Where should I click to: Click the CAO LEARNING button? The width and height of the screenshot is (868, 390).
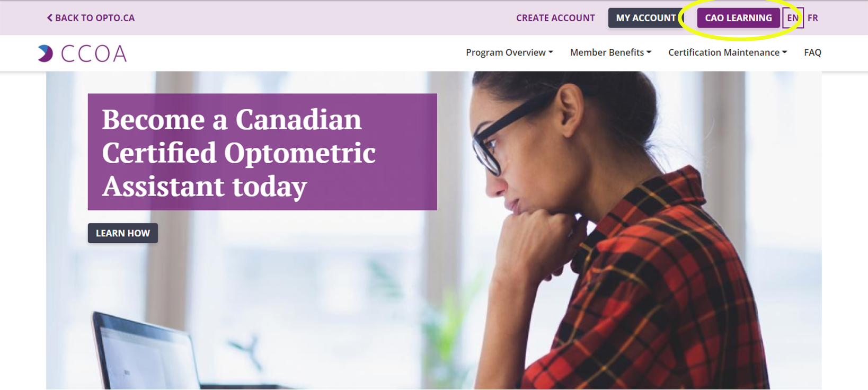click(x=738, y=18)
